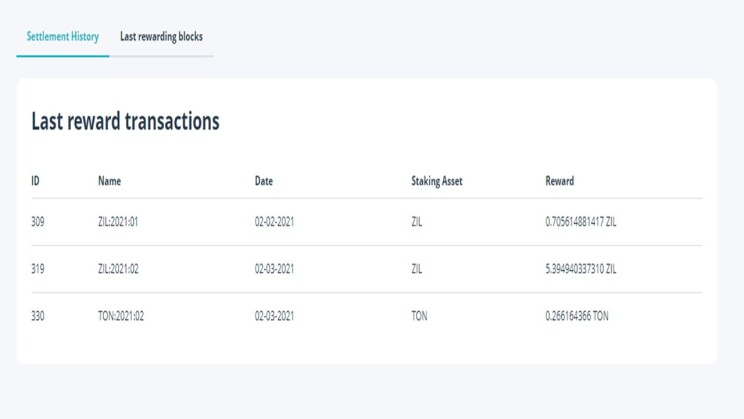Click the ZIL:2021:02 name entry
744x419 pixels.
coord(118,269)
